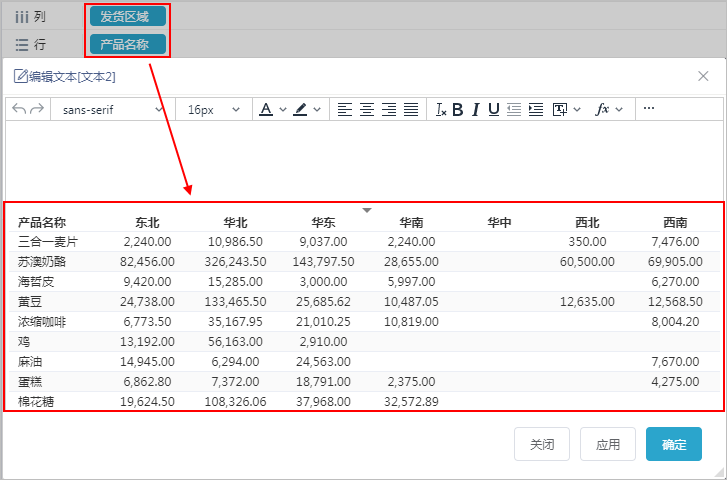Select the 三合一麦片 row label
Screen dimensions: 727x480
48,242
